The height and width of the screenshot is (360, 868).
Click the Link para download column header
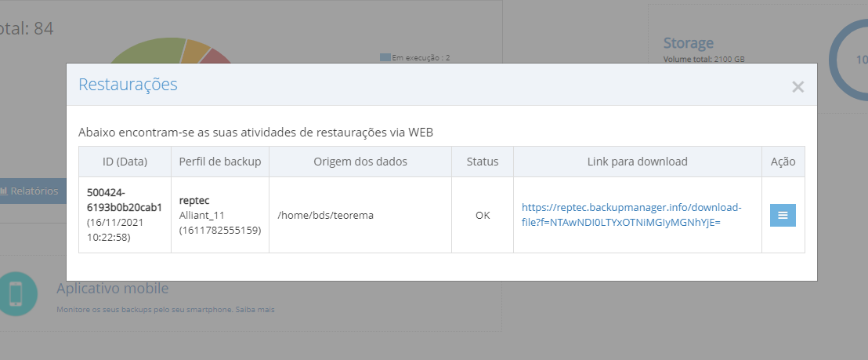pos(637,162)
